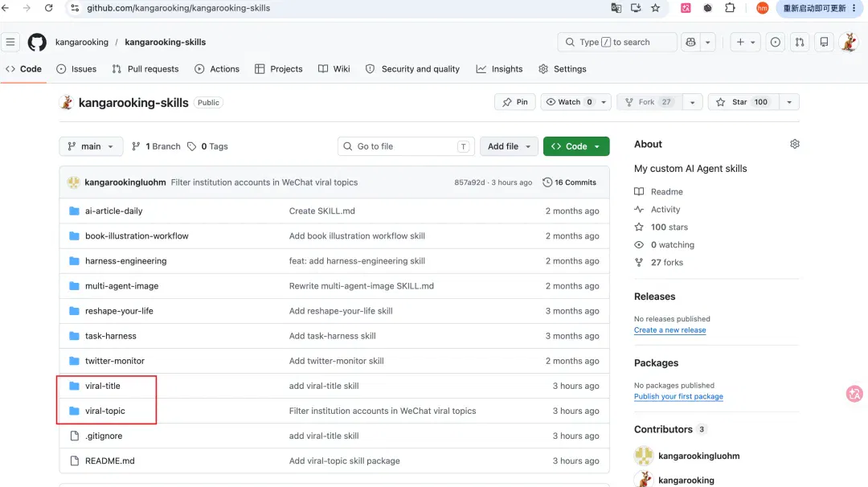Open pull requests icon in header

(x=800, y=42)
